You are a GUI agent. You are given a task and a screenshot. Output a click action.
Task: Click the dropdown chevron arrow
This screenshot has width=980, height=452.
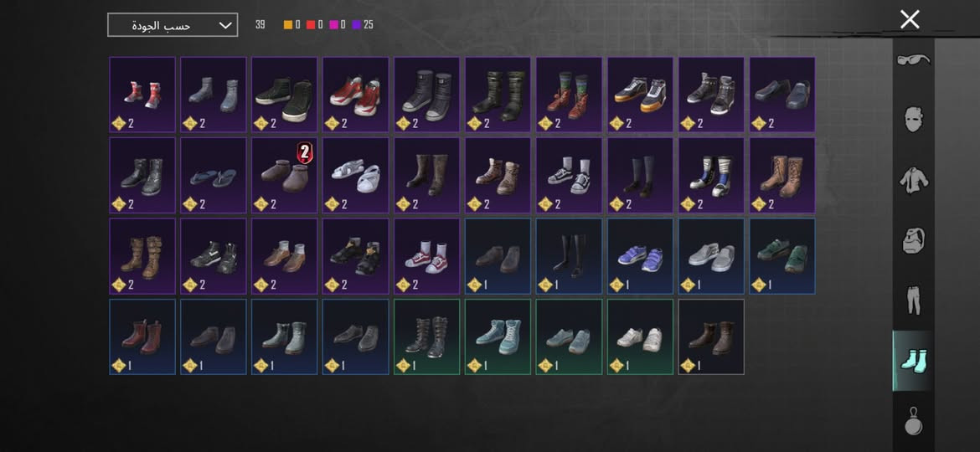[225, 26]
